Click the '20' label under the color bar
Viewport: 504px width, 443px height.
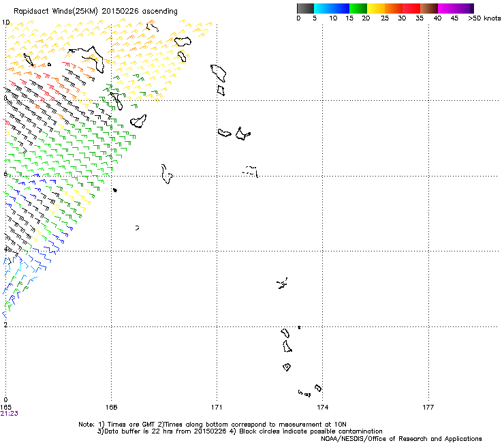[366, 18]
